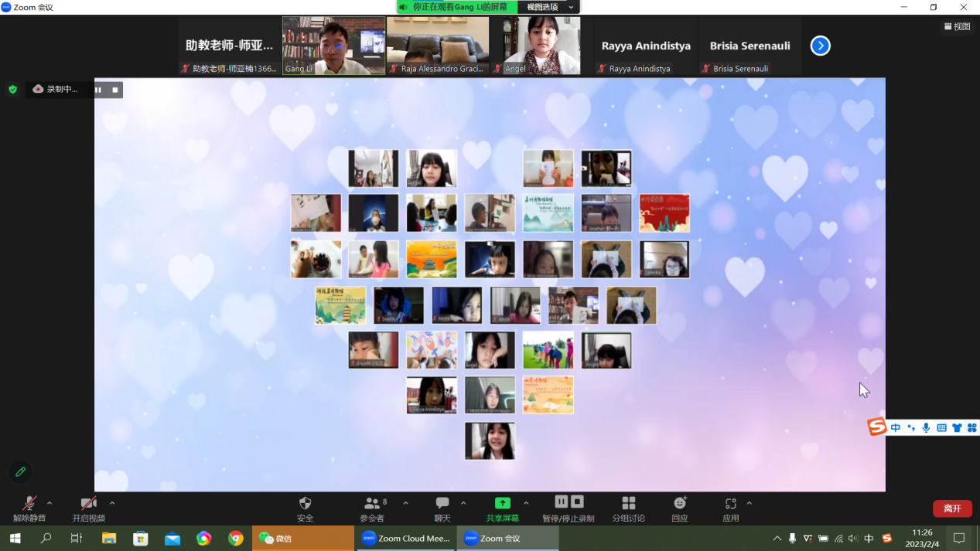Open the View Options (视图选项) dropdown
Screen dimensions: 980x551
click(x=548, y=7)
